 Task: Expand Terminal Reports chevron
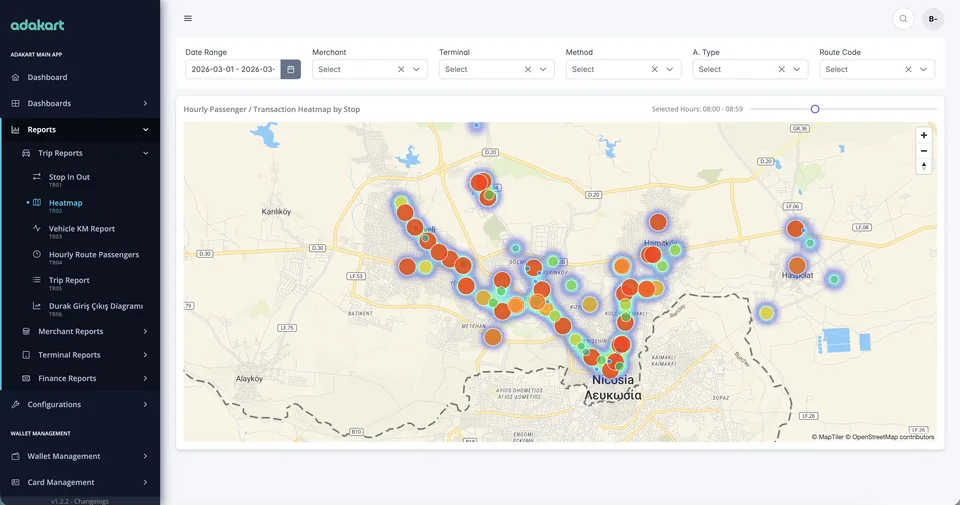pos(145,355)
